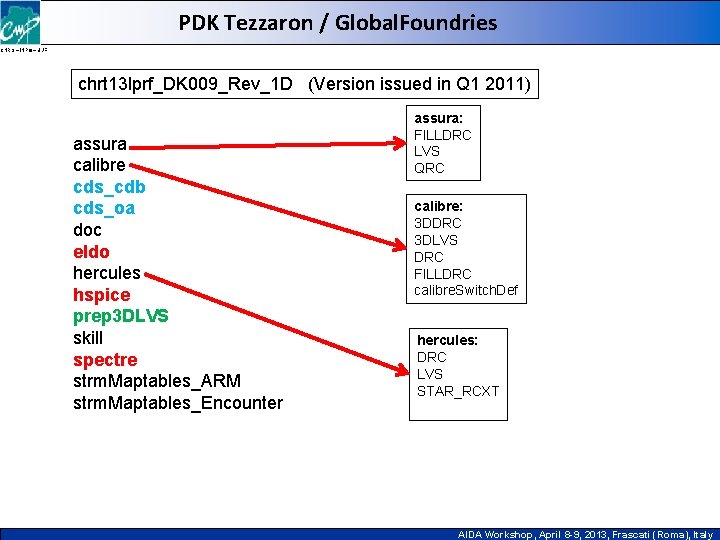The width and height of the screenshot is (720, 540).
Task: Click 'LVS' in the hercules box
Action: 430,374
